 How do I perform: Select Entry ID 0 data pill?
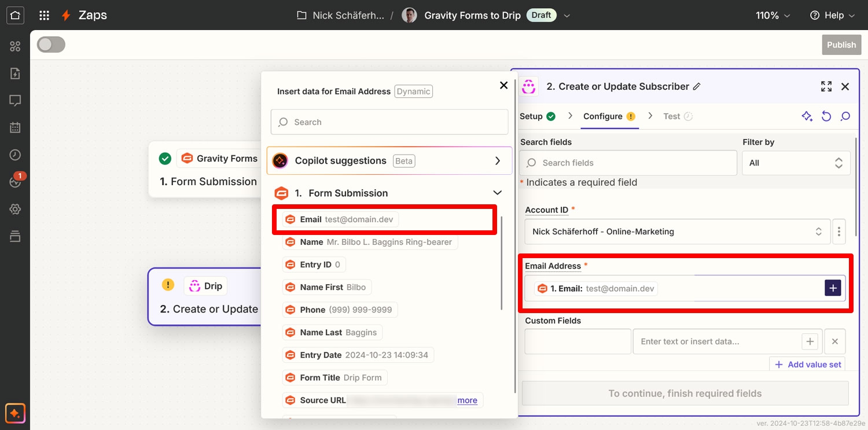point(314,264)
